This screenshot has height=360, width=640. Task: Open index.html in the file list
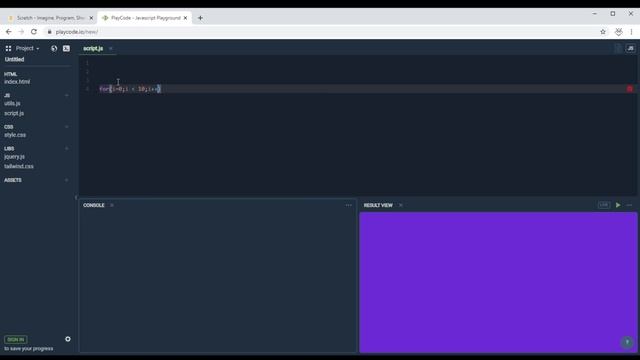17,82
